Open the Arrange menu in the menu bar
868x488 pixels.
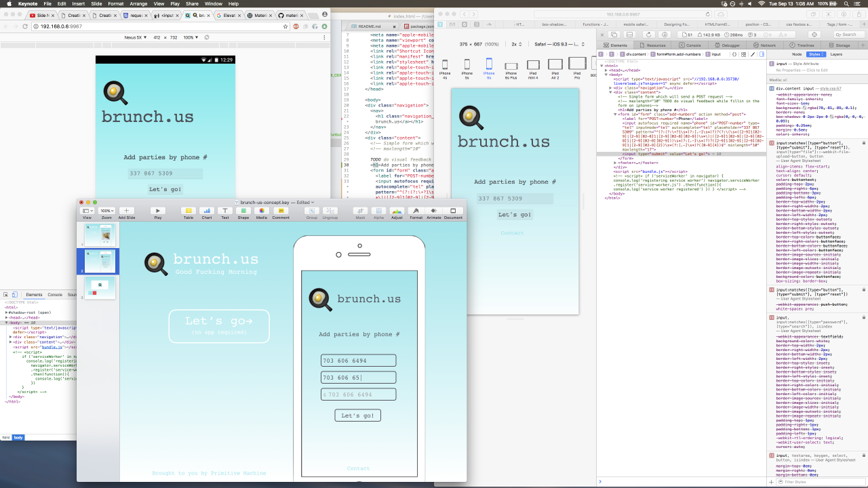[138, 3]
